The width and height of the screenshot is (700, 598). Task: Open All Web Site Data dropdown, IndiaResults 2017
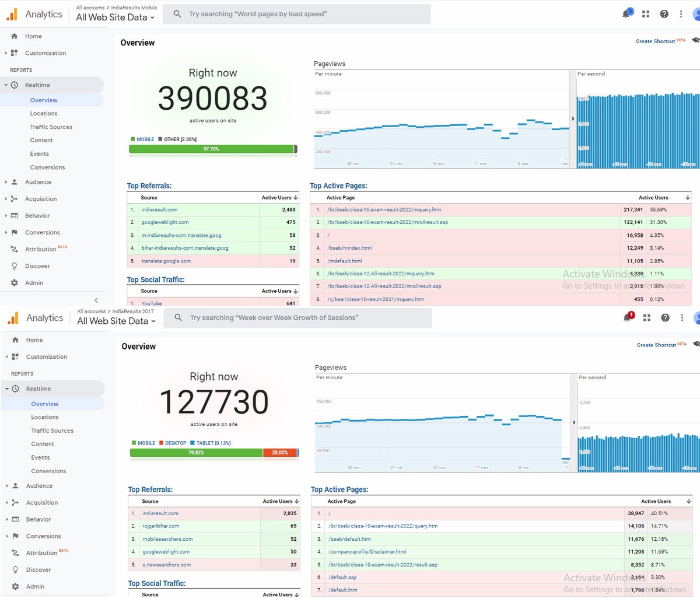(116, 321)
